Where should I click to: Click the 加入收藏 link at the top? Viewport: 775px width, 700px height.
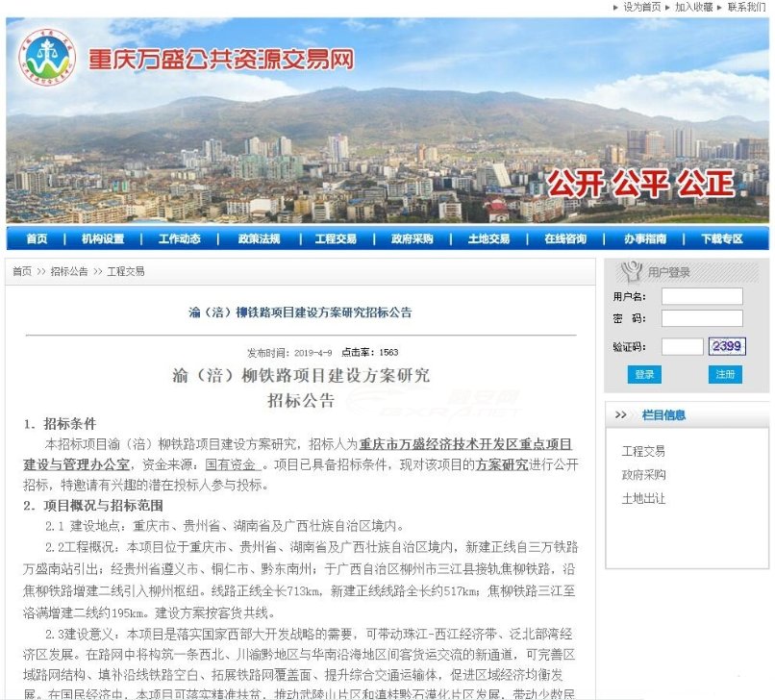(x=694, y=7)
